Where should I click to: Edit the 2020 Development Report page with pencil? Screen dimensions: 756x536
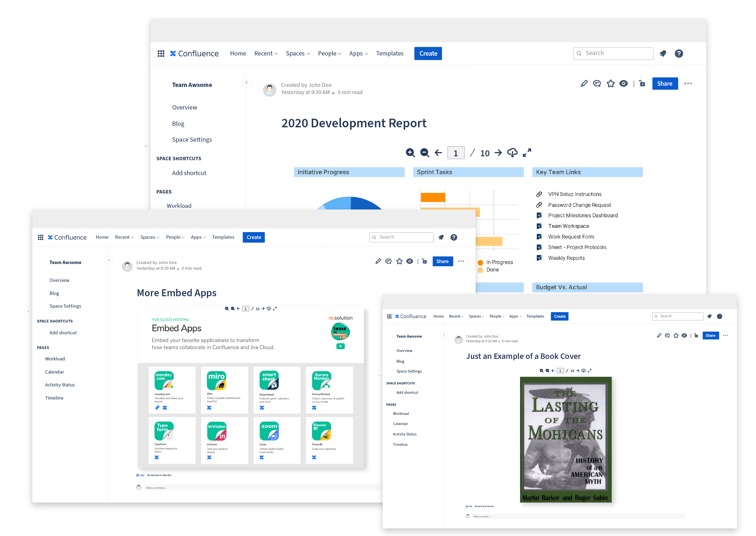pyautogui.click(x=584, y=83)
